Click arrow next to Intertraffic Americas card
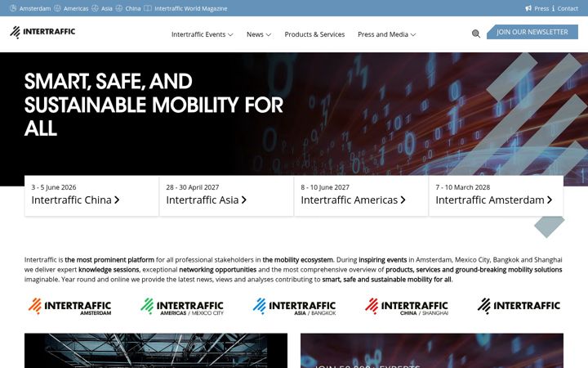The width and height of the screenshot is (588, 368). point(403,200)
